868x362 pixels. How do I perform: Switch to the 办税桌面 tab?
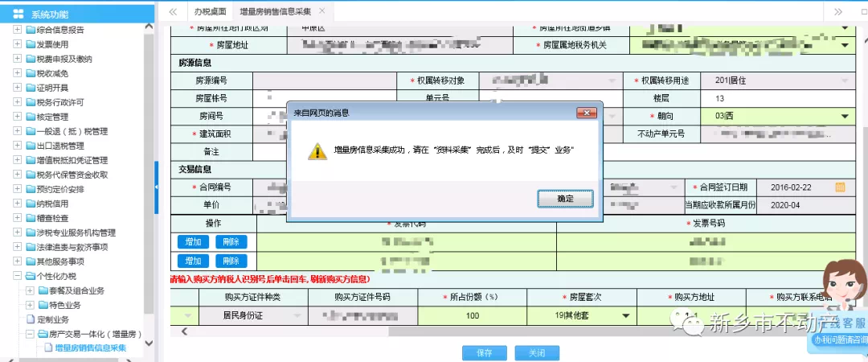210,11
